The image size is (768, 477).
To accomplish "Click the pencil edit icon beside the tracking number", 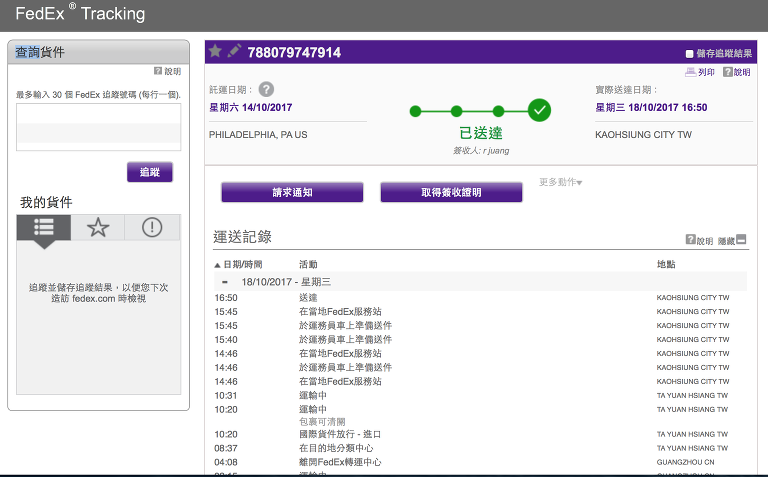I will tap(234, 52).
